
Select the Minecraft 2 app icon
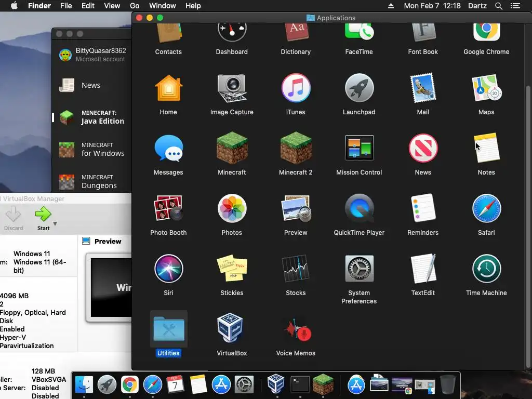pos(296,148)
